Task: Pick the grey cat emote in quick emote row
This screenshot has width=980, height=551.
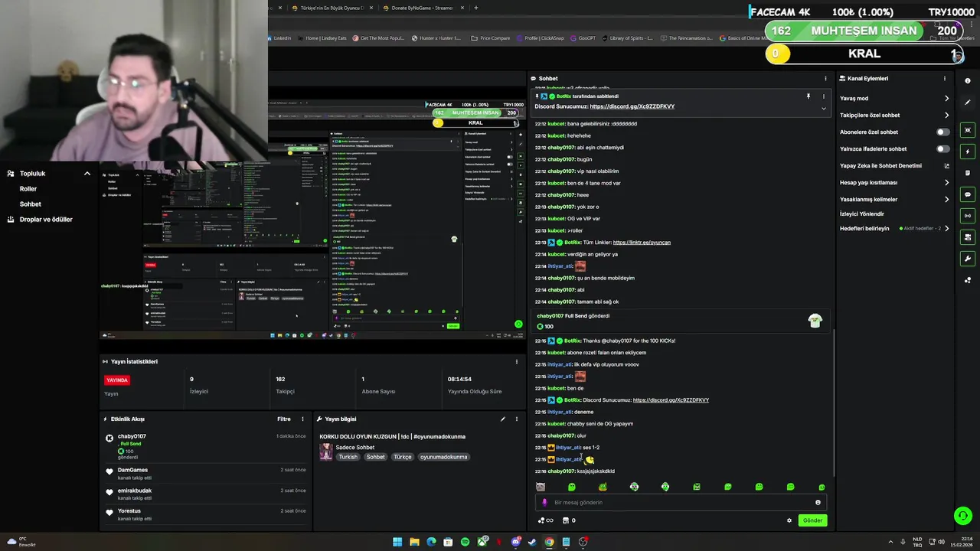Action: [x=541, y=487]
